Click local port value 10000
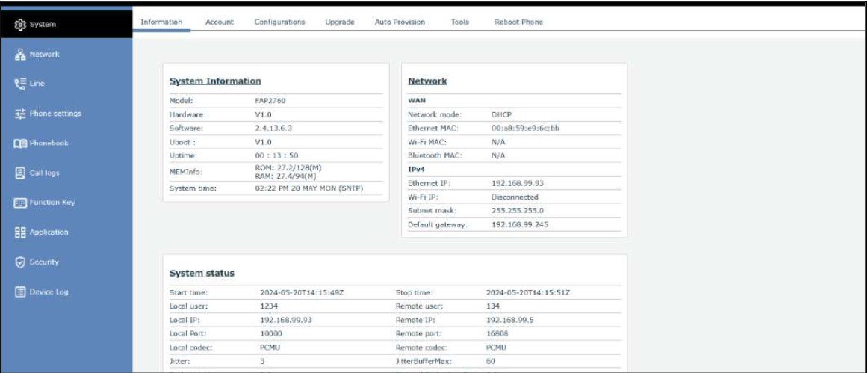 [x=270, y=333]
